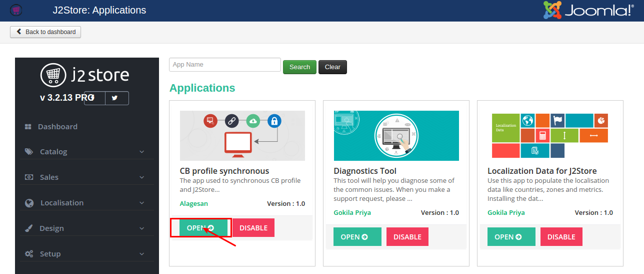
Task: Click the Dashboard grid icon
Action: click(x=28, y=127)
